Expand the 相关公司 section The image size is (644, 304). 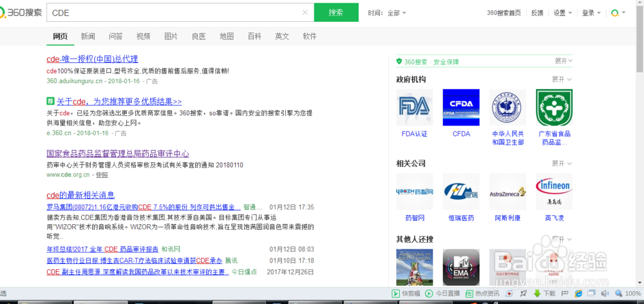[x=562, y=164]
